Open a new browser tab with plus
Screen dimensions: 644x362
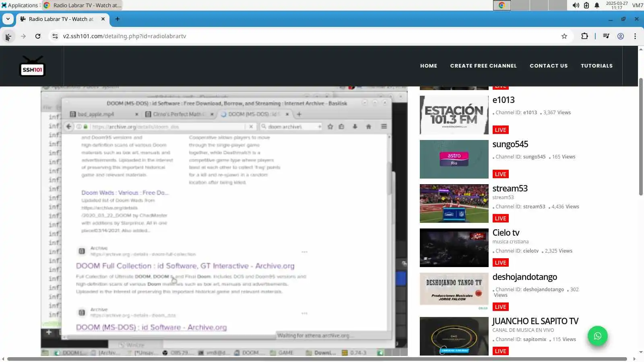[x=118, y=19]
